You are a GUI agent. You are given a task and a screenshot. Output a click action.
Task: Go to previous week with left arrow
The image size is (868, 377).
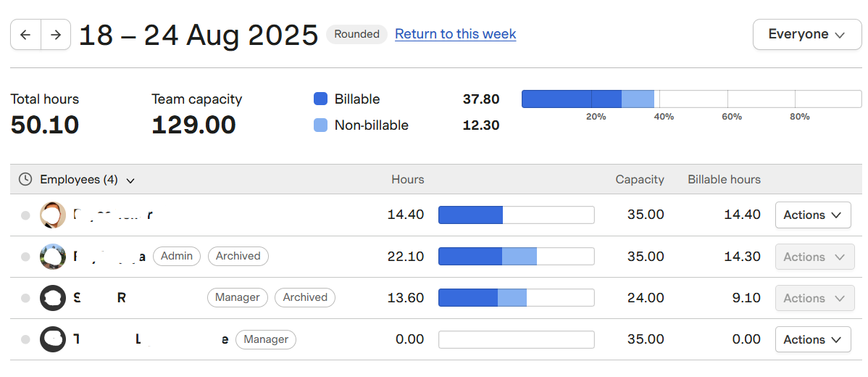tap(25, 35)
